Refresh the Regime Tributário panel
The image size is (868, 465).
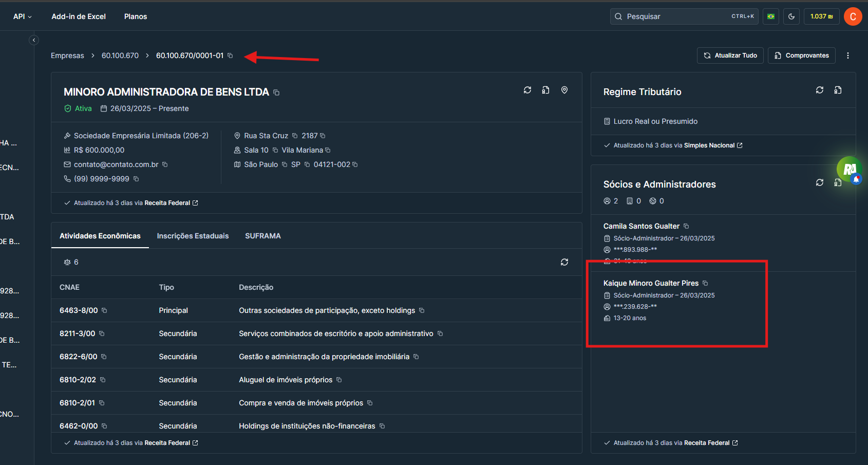820,90
